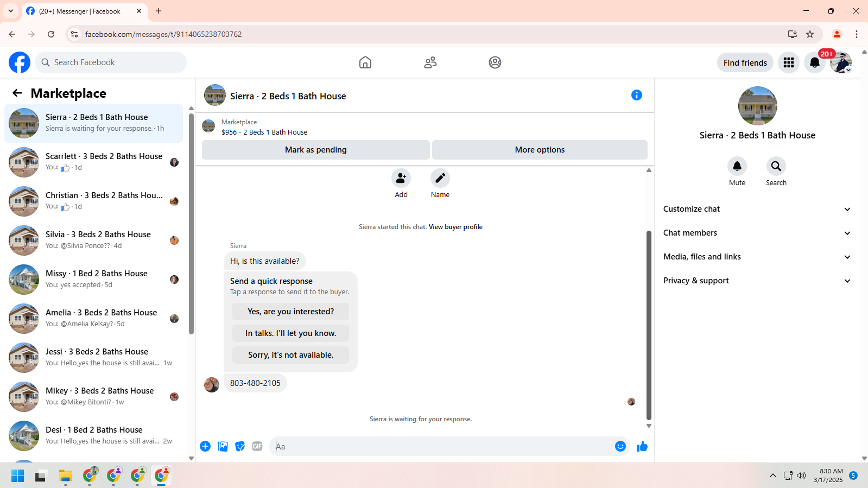Screen dimensions: 868x488
Task: Choose a sticker from the composer
Action: tap(240, 446)
